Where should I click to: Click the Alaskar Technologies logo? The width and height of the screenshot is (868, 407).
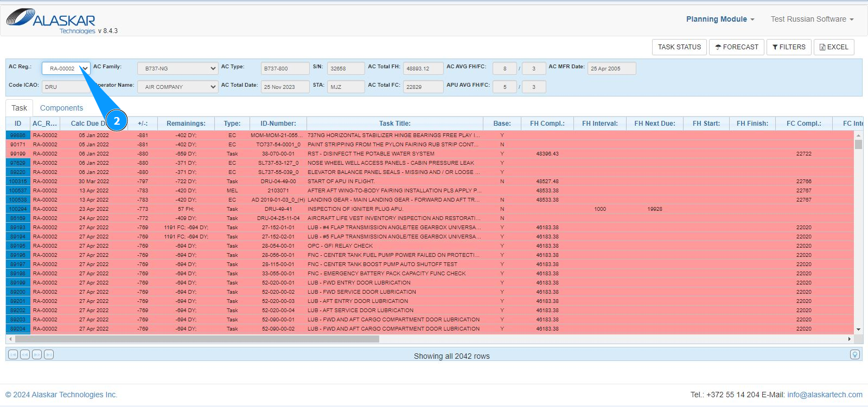click(51, 21)
